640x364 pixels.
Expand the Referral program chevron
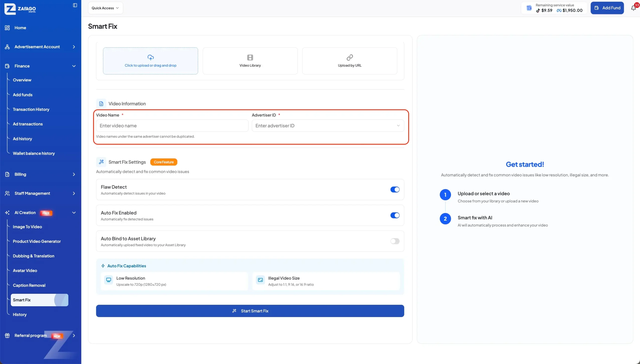pos(74,336)
